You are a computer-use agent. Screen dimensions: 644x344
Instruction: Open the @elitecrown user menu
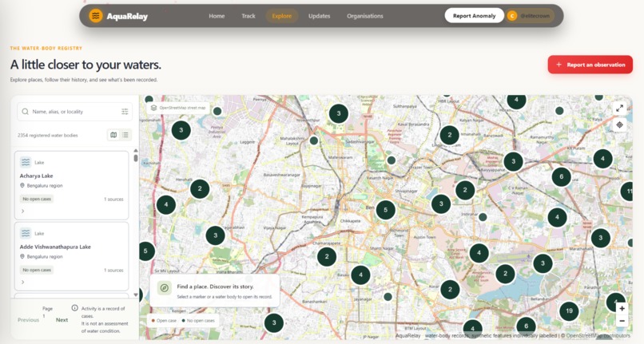coord(531,16)
